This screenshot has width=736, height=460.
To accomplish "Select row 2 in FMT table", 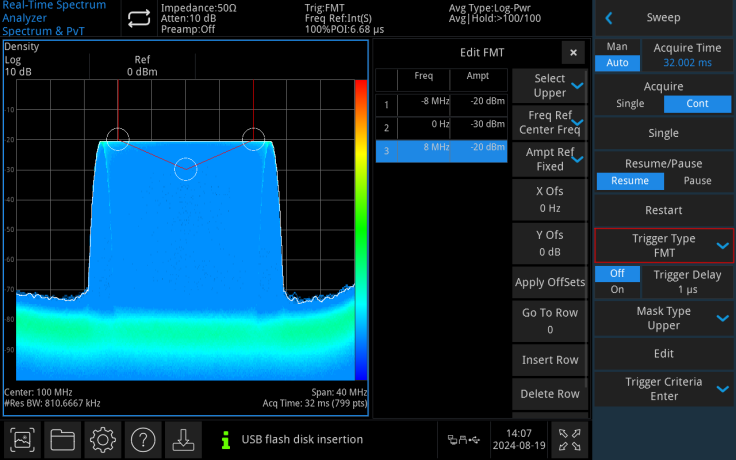I will [x=442, y=127].
